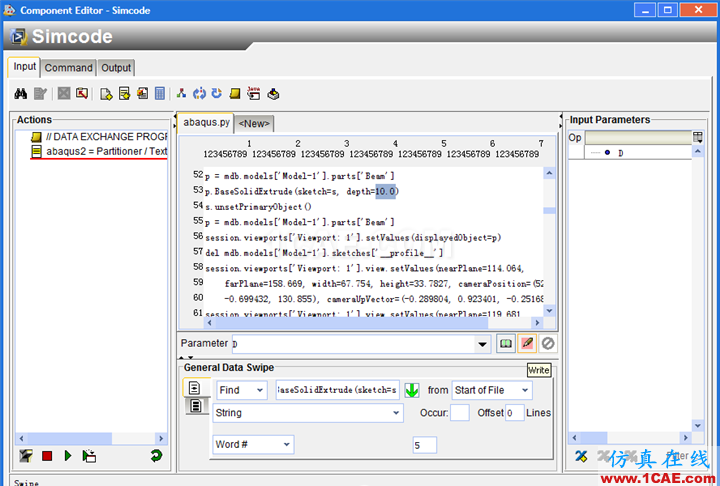720x486 pixels.
Task: Click the BaseSolidExtrude search text field
Action: (x=338, y=390)
